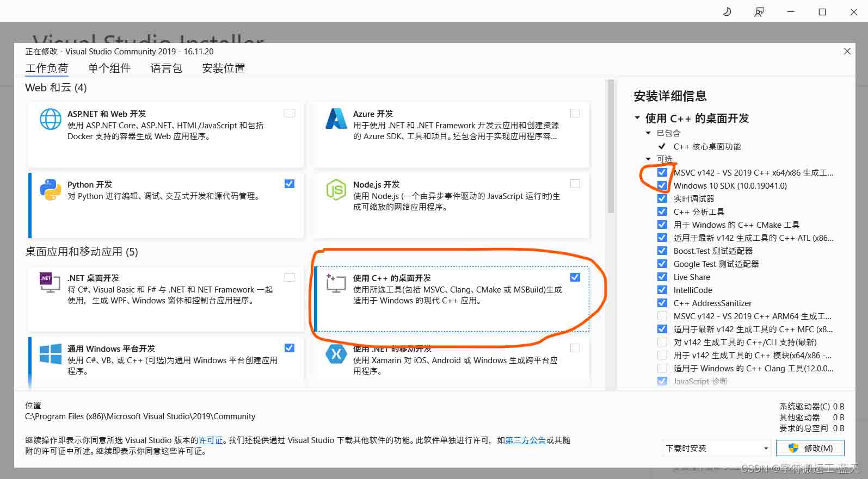Image resolution: width=868 pixels, height=479 pixels.
Task: Click the C++ desktop development monitor icon
Action: pyautogui.click(x=336, y=283)
